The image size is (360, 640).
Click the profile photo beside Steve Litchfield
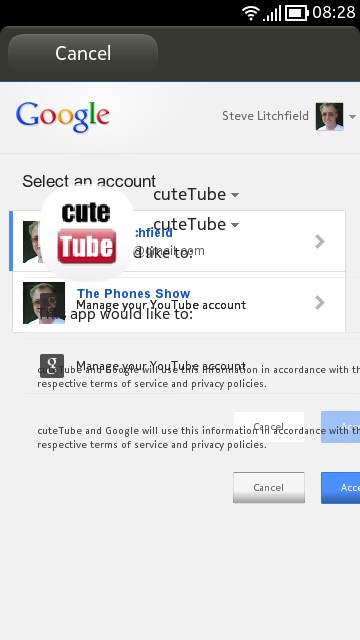329,116
